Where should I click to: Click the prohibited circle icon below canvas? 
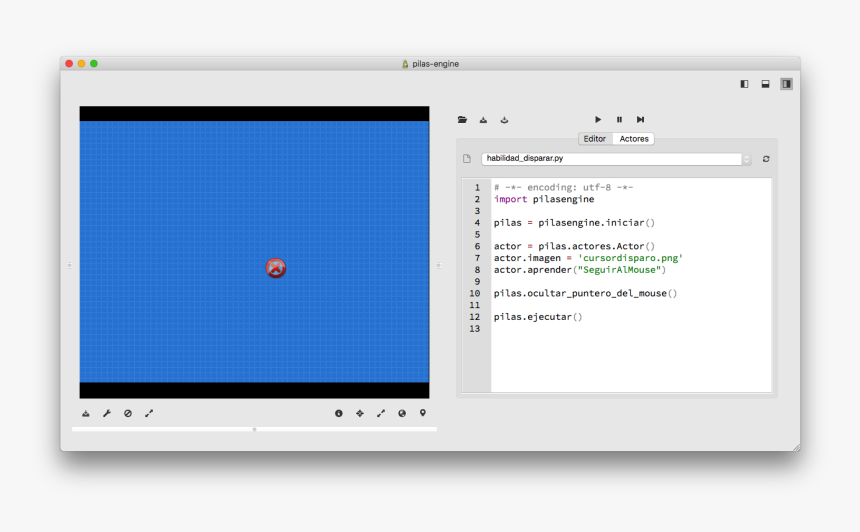tap(128, 413)
